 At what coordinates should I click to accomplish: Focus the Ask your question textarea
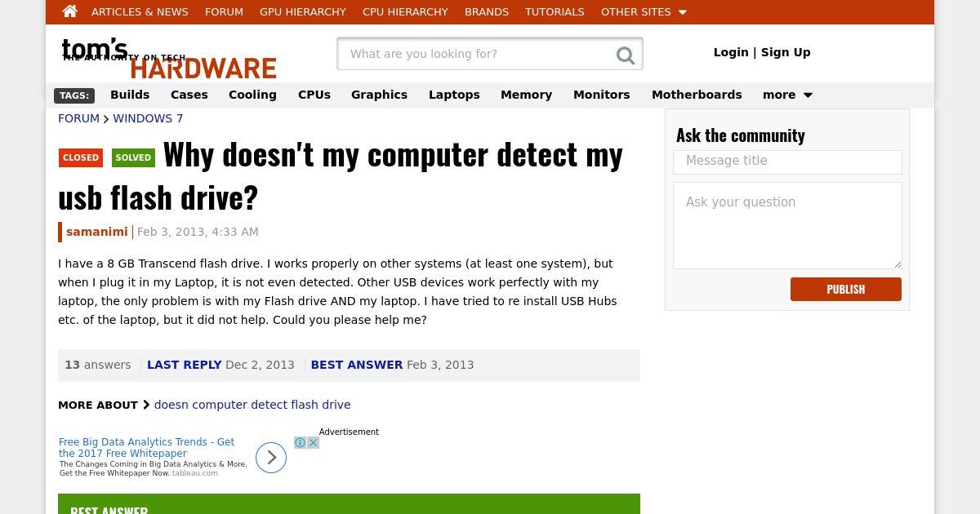(x=787, y=225)
